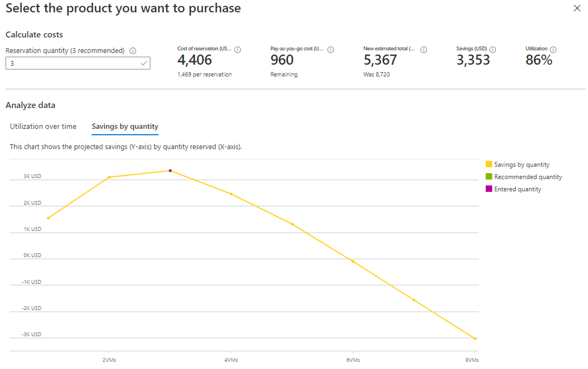Screen dimensions: 588x369
Task: View info for New estimated total
Action: point(424,50)
